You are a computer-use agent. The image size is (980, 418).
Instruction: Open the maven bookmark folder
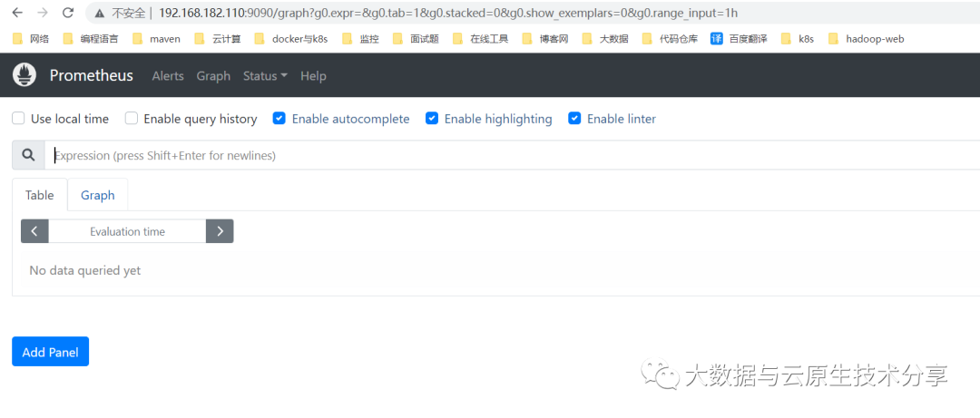click(x=156, y=39)
